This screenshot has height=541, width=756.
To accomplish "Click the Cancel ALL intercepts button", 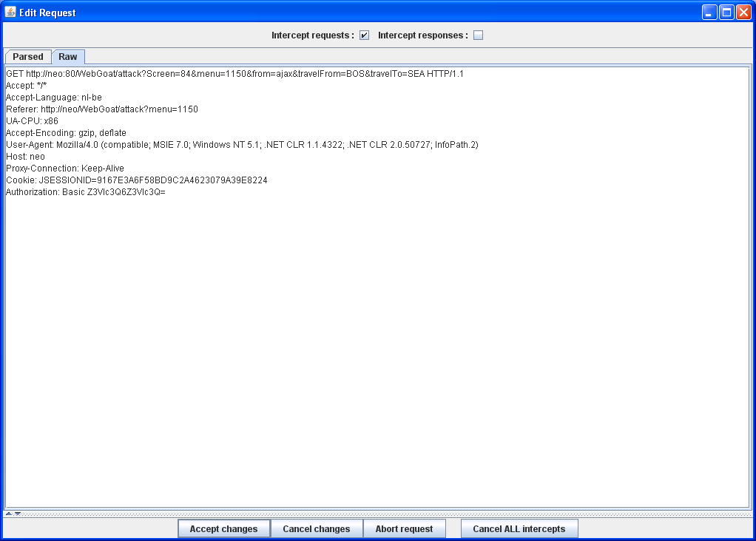I will (x=519, y=529).
